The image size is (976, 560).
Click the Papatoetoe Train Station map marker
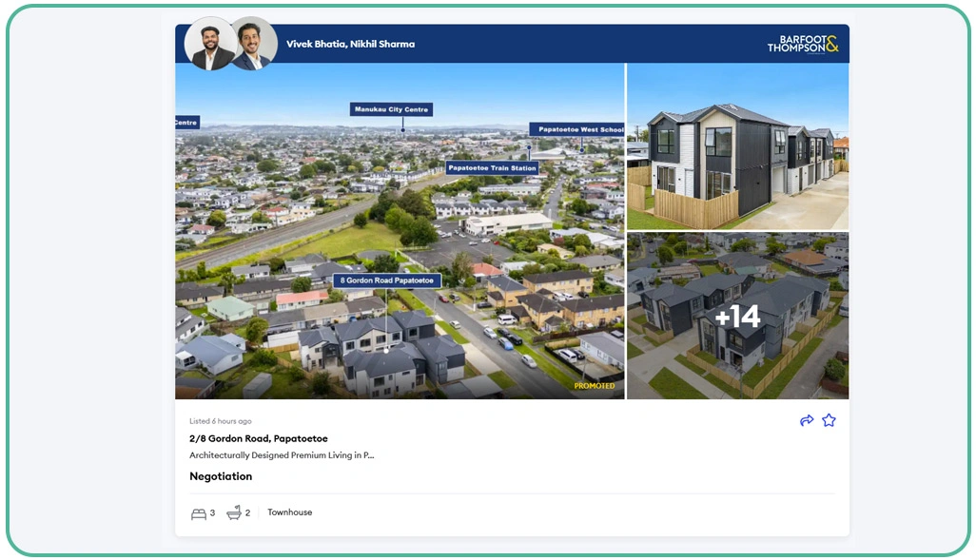[493, 168]
